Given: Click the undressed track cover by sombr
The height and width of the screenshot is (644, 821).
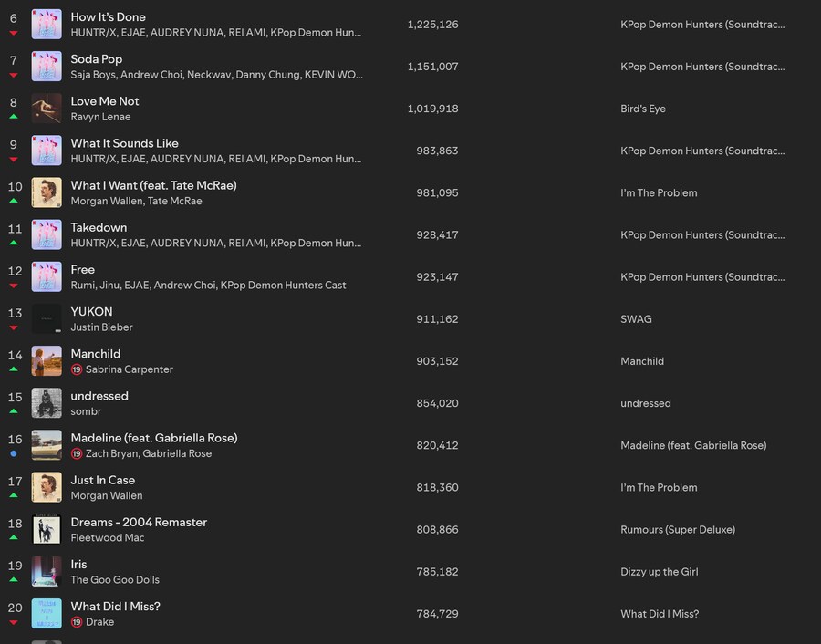Looking at the screenshot, I should tap(47, 403).
